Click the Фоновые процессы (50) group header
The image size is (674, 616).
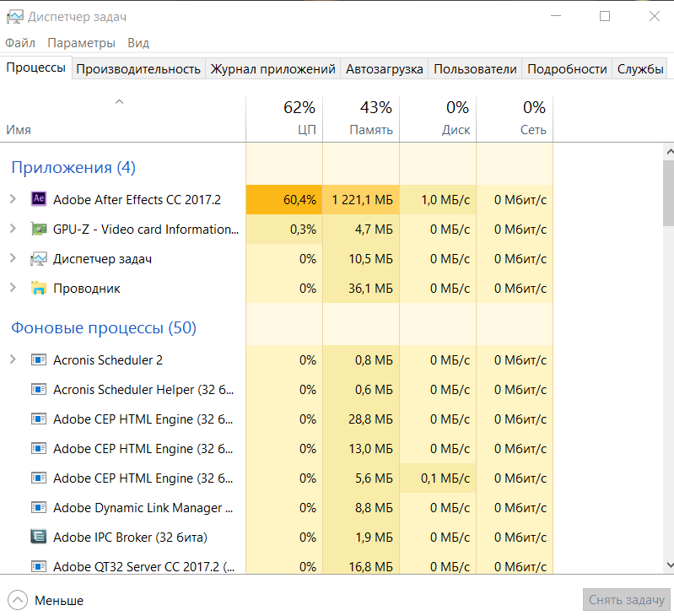[x=104, y=327]
